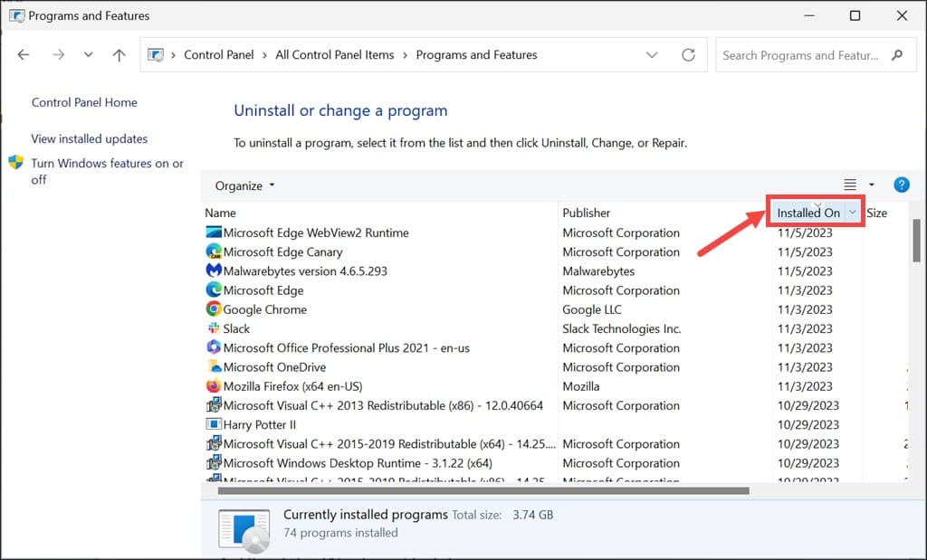Click the Refresh button in address bar
Viewport: 927px width, 560px height.
688,55
